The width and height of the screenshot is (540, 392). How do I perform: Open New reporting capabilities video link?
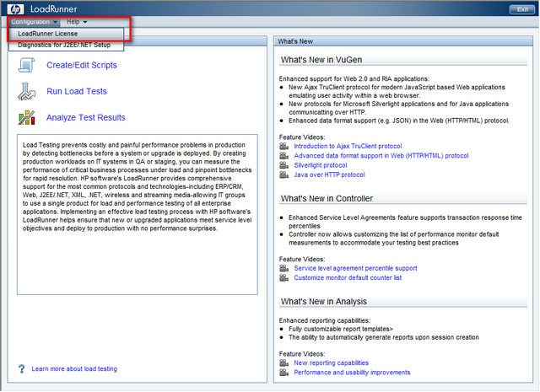coord(331,363)
